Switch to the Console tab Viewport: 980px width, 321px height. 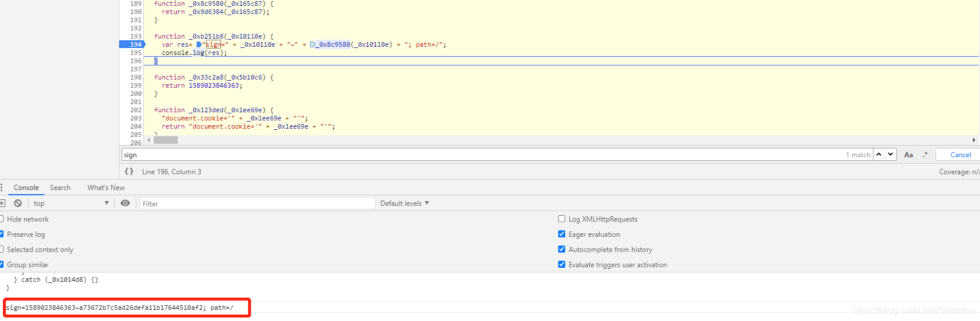point(26,188)
